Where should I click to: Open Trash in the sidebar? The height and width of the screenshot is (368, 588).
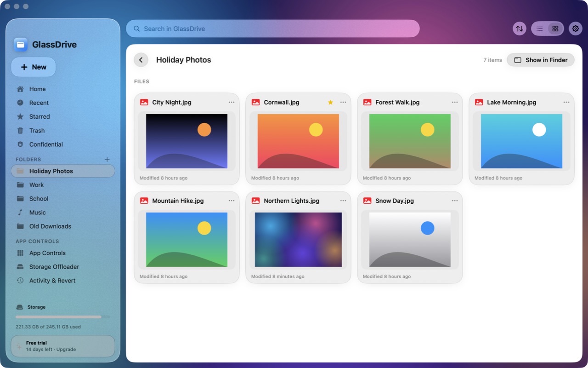63,131
